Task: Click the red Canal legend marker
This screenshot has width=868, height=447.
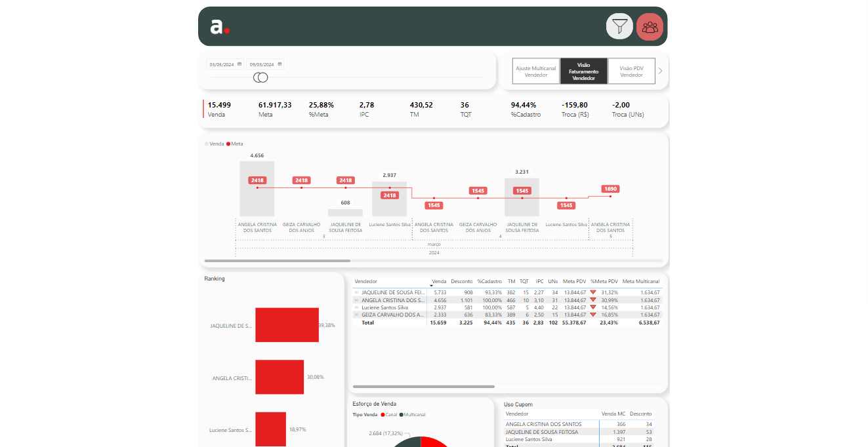Action: tap(382, 415)
